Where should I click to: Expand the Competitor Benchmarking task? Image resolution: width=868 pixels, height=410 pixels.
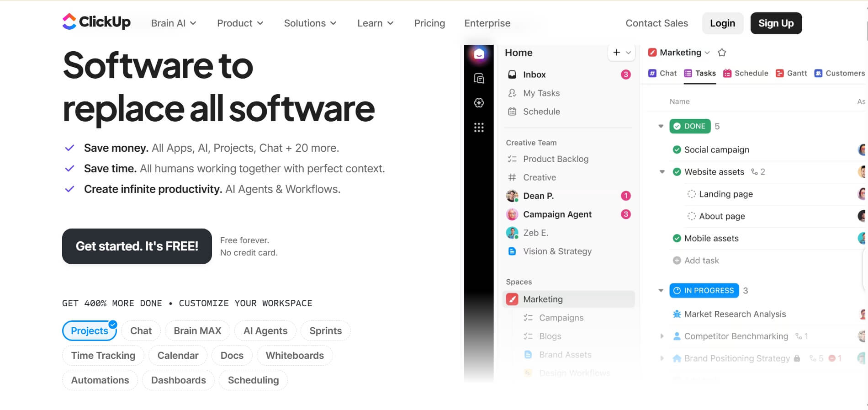pos(662,336)
